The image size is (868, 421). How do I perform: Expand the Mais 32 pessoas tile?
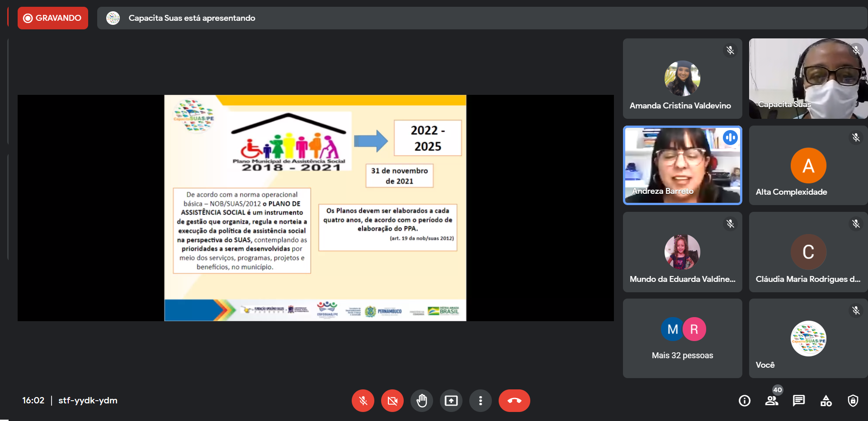(682, 338)
